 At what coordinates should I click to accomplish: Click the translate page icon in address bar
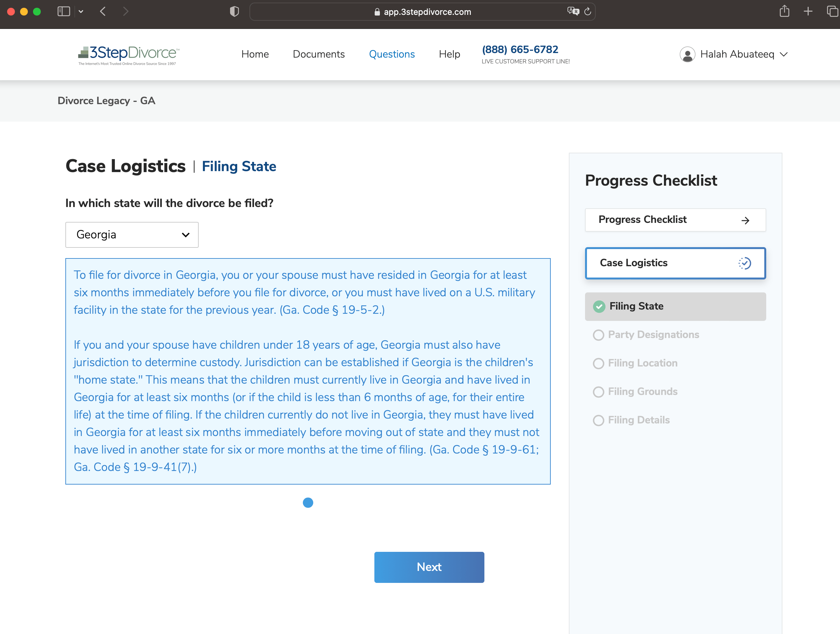click(573, 11)
